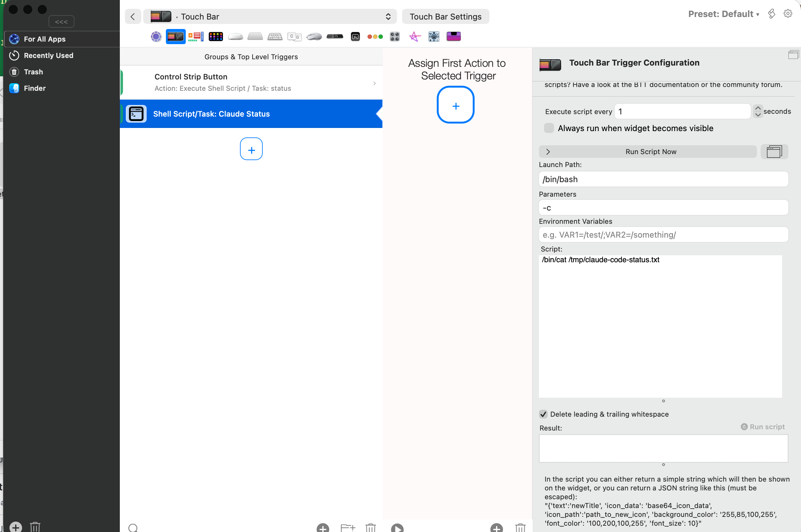
Task: Switch to Recently Used in sidebar
Action: pos(48,55)
